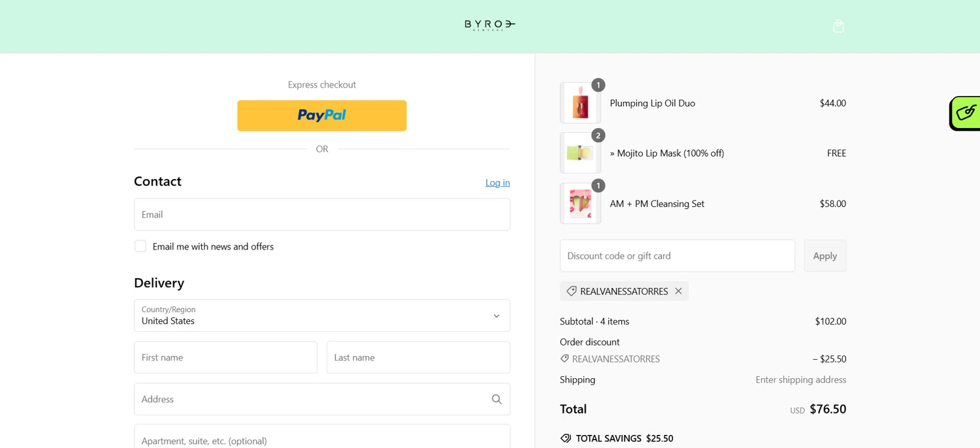The width and height of the screenshot is (980, 448).
Task: Open the green floating widget icon
Action: [x=966, y=113]
